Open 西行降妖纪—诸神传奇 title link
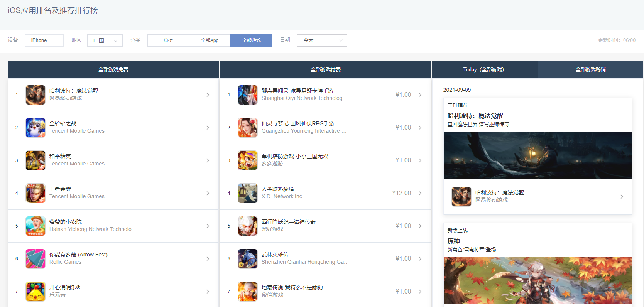644x307 pixels. click(x=289, y=222)
